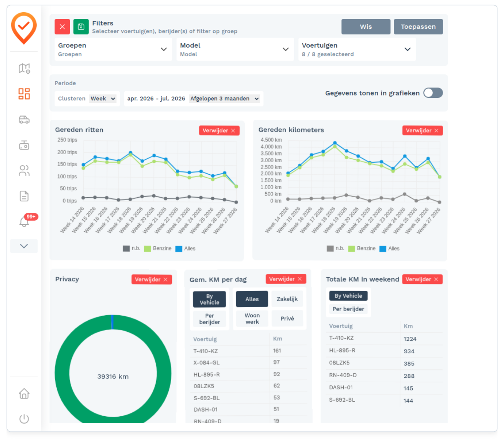Select the Zakelijk trip type filter
Screen dimensions: 504x440
[x=287, y=299]
